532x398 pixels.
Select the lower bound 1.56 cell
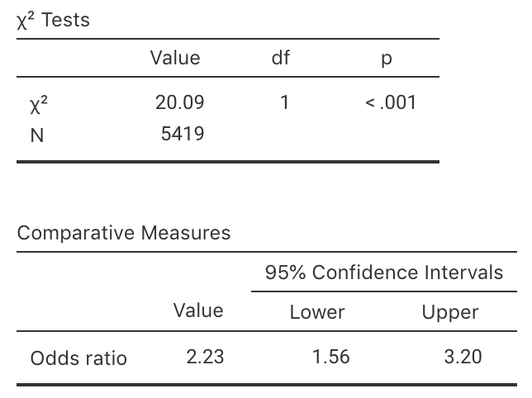(x=330, y=357)
